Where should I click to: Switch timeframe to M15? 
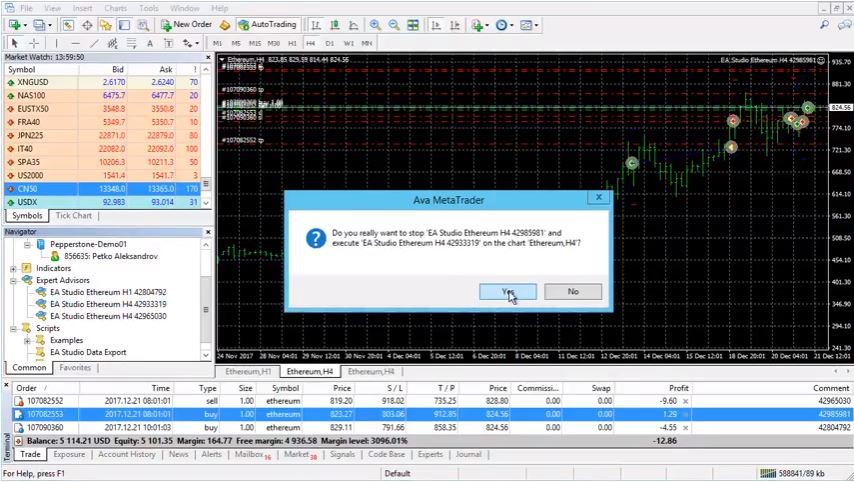click(255, 43)
